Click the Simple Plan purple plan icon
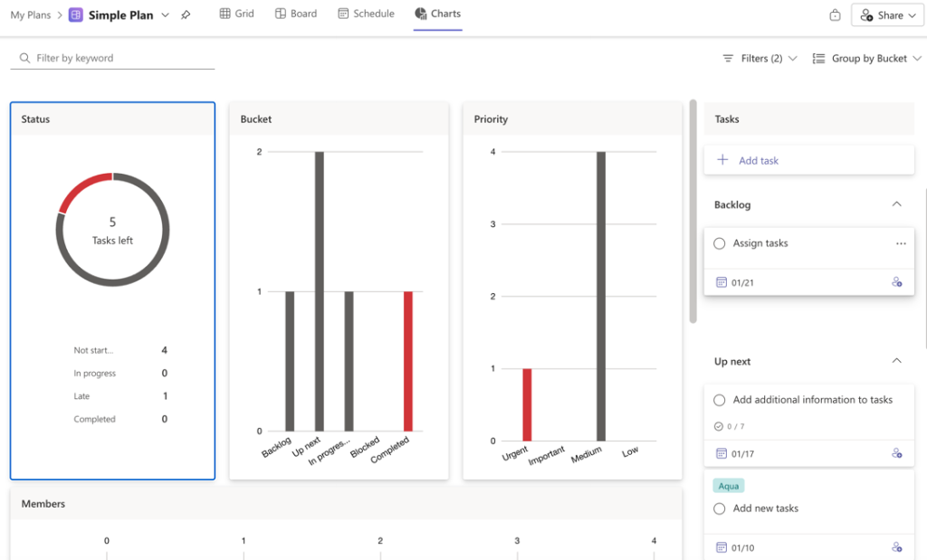927x560 pixels. tap(76, 15)
